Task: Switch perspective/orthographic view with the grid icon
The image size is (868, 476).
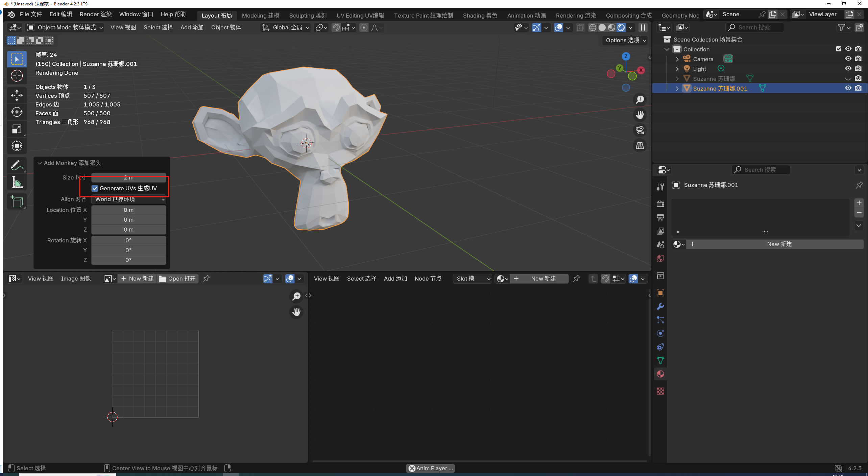Action: (x=640, y=146)
